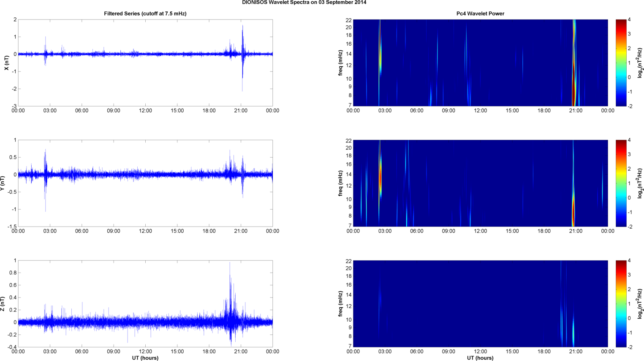Screen dimensions: 644x361
Task: Click the "22" frequency tick on top spectrogram
Action: 349,20
